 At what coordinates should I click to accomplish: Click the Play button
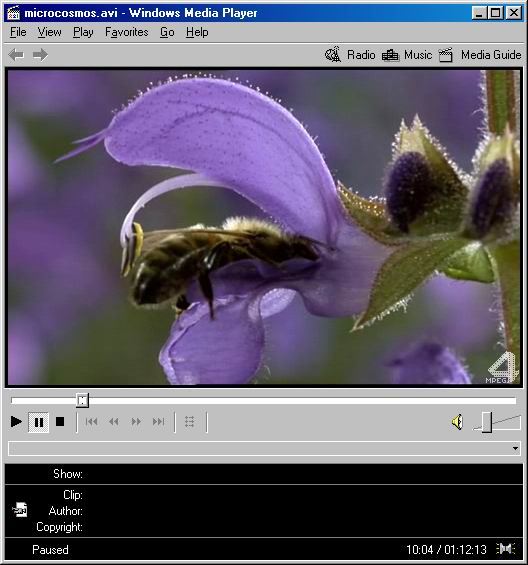pyautogui.click(x=16, y=421)
